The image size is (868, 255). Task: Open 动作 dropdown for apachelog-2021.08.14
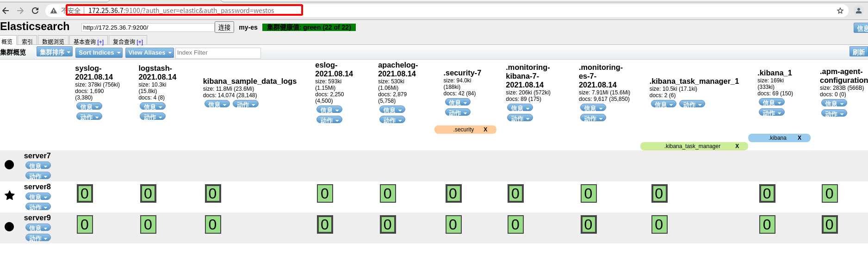pos(392,120)
